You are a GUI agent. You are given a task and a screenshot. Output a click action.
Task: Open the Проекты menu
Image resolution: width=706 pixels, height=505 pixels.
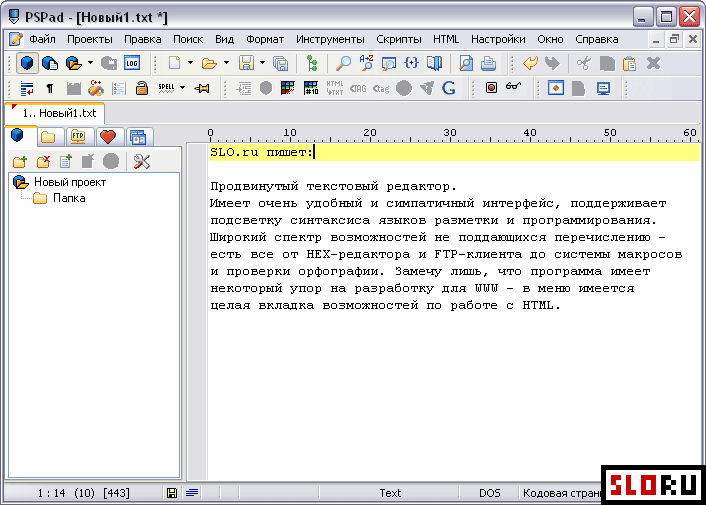[x=90, y=40]
